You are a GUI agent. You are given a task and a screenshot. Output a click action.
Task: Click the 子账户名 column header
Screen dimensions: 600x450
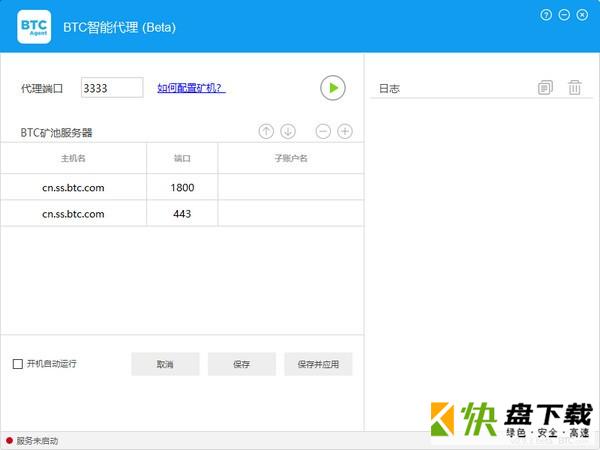(291, 158)
